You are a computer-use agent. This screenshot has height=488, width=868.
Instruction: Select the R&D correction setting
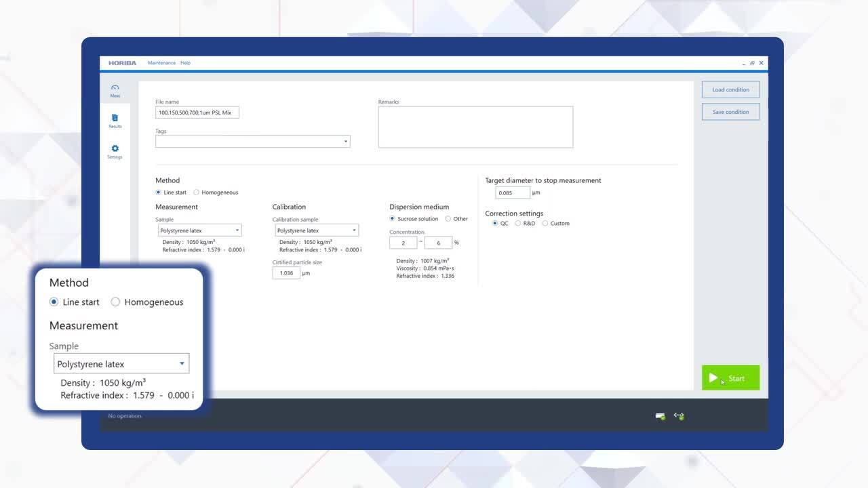pyautogui.click(x=518, y=223)
